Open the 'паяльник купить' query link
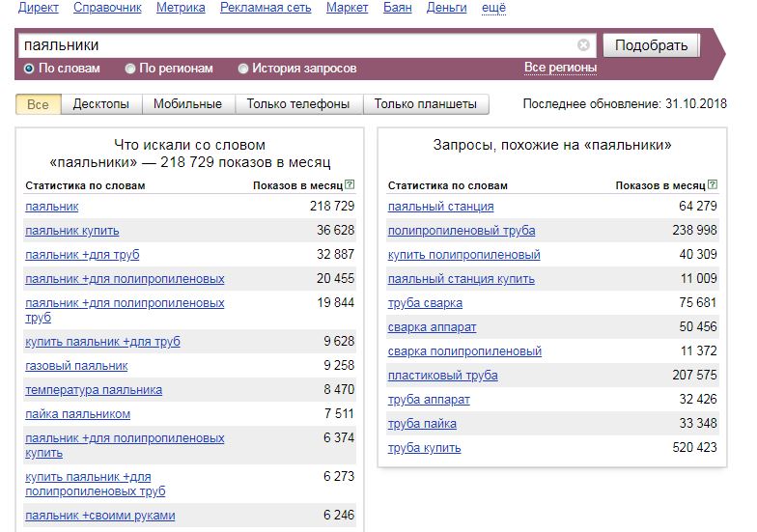 [x=71, y=231]
